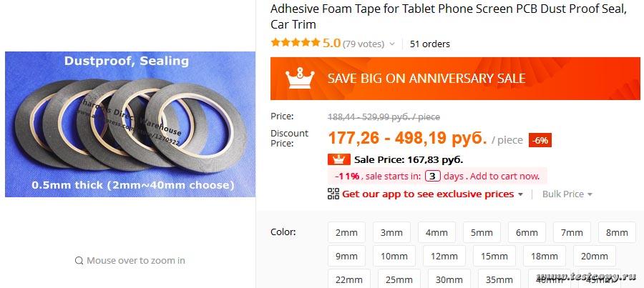This screenshot has width=644, height=288.
Task: Click the foam tape product image
Action: click(130, 124)
